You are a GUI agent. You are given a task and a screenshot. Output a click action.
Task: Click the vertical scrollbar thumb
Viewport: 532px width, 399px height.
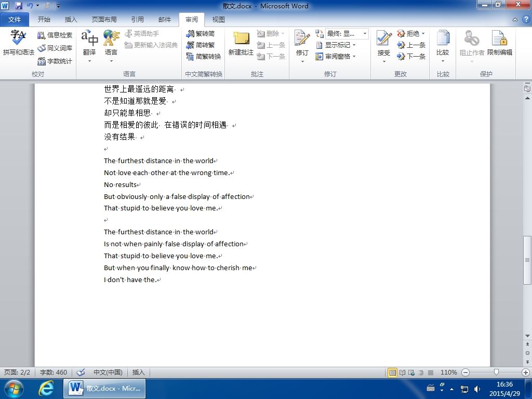527,260
